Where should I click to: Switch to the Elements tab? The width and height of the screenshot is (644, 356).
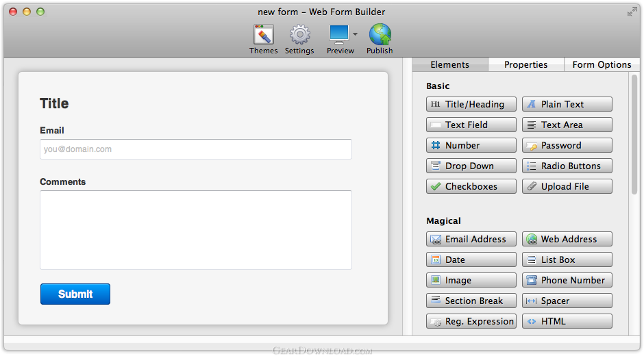click(x=449, y=64)
